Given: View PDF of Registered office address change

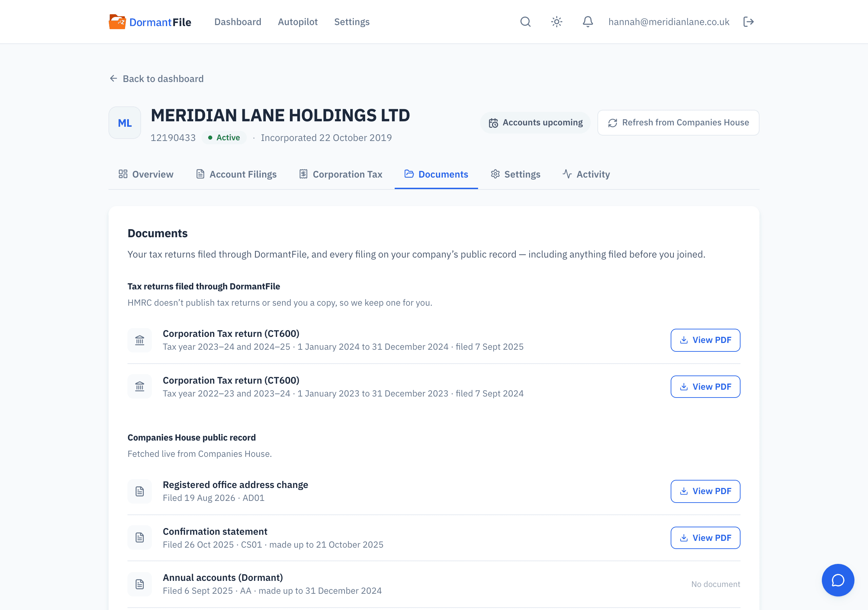Looking at the screenshot, I should coord(706,491).
